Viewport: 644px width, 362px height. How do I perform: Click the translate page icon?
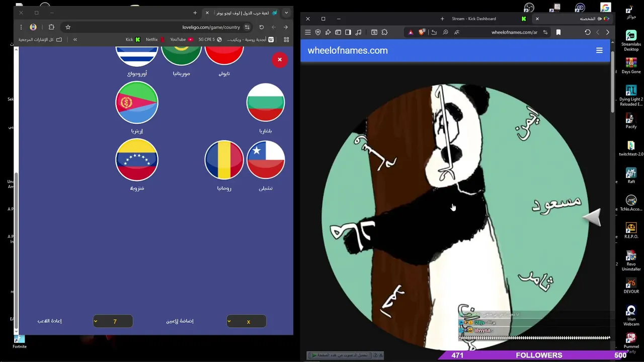[x=457, y=32]
